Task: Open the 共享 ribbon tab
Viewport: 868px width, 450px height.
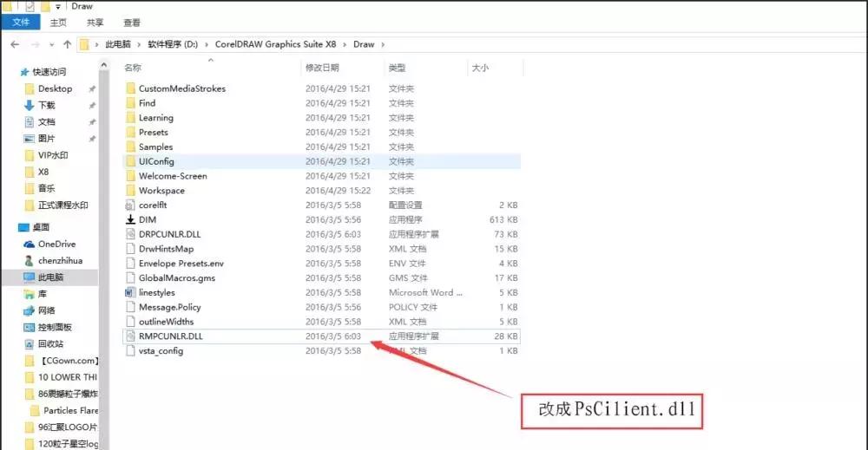Action: (95, 23)
